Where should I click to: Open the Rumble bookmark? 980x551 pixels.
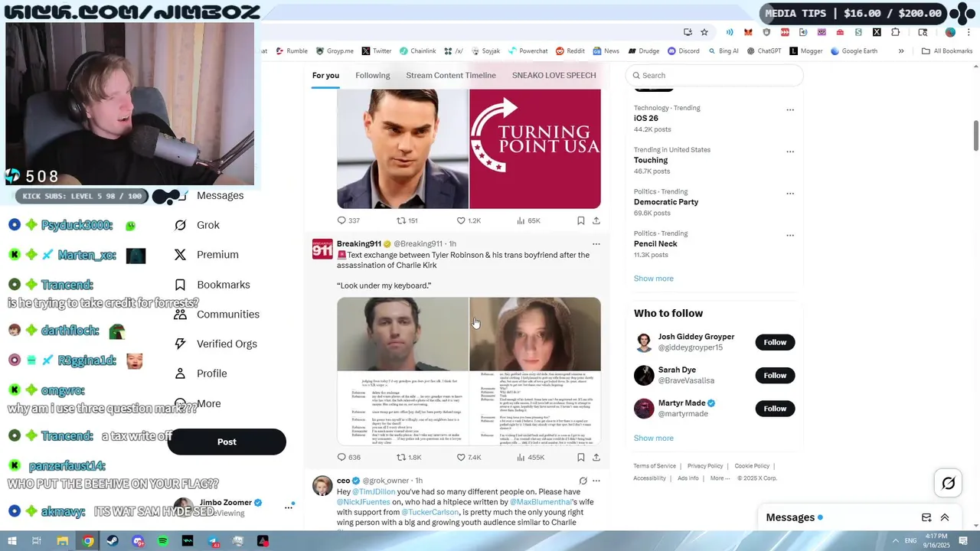(x=291, y=51)
